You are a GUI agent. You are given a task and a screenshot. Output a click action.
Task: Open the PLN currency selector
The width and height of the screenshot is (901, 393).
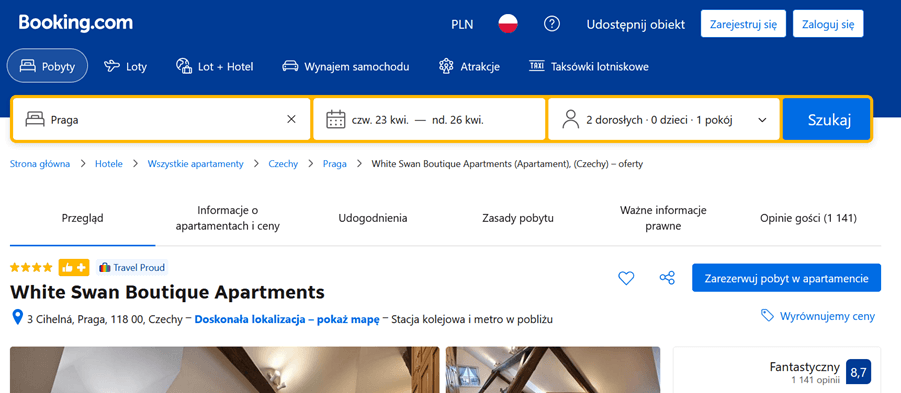tap(462, 25)
